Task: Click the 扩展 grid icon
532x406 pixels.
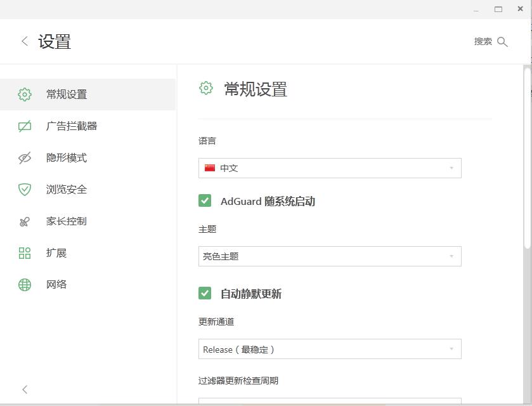Action: (x=25, y=253)
